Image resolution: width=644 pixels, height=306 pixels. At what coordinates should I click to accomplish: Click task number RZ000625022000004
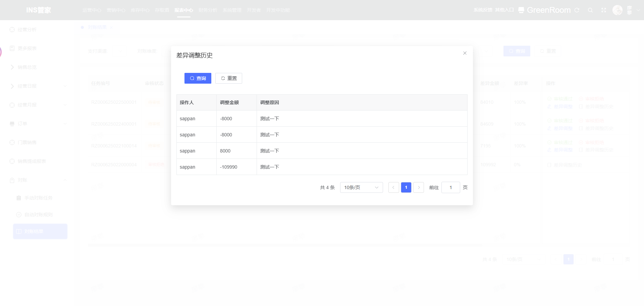(114, 165)
